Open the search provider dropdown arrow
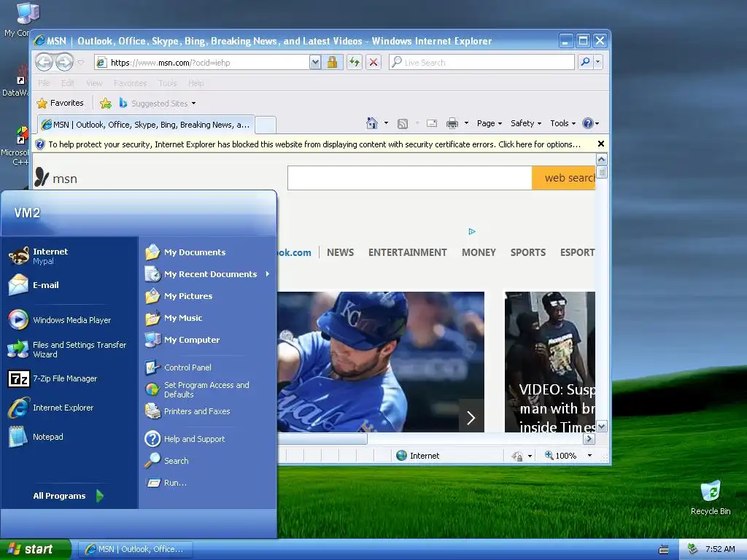747x560 pixels. coord(598,62)
